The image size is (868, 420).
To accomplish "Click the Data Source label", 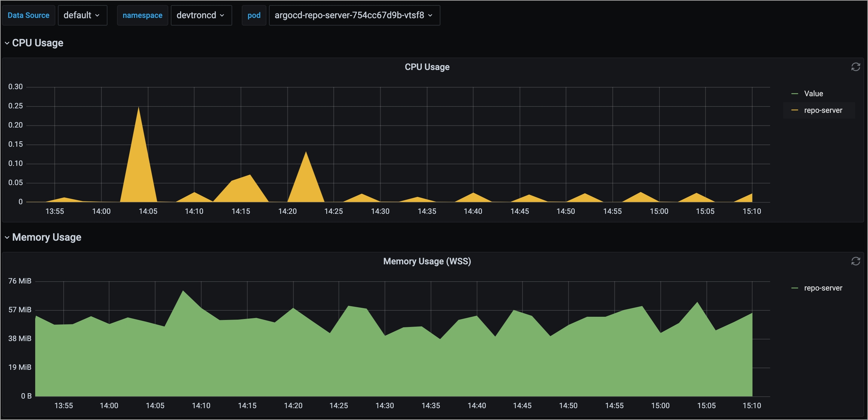I will pos(29,15).
